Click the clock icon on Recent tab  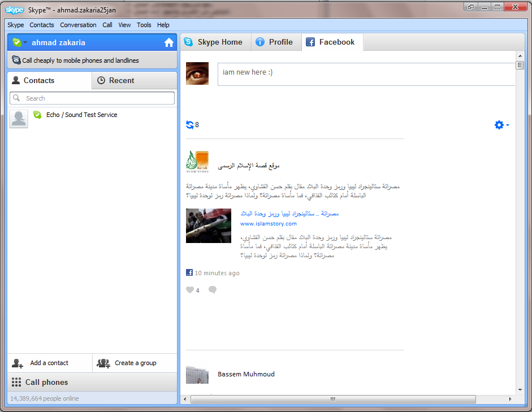tap(101, 80)
